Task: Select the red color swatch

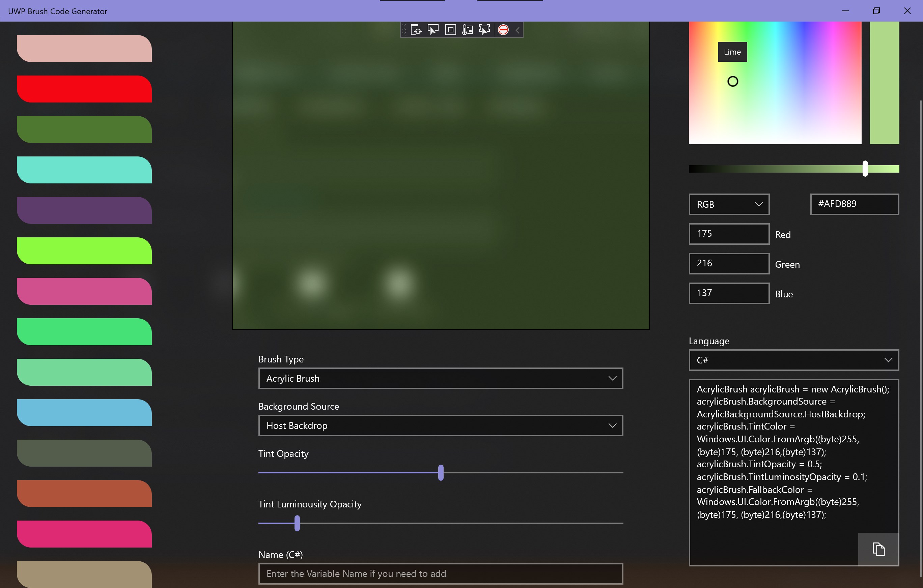Action: (84, 89)
